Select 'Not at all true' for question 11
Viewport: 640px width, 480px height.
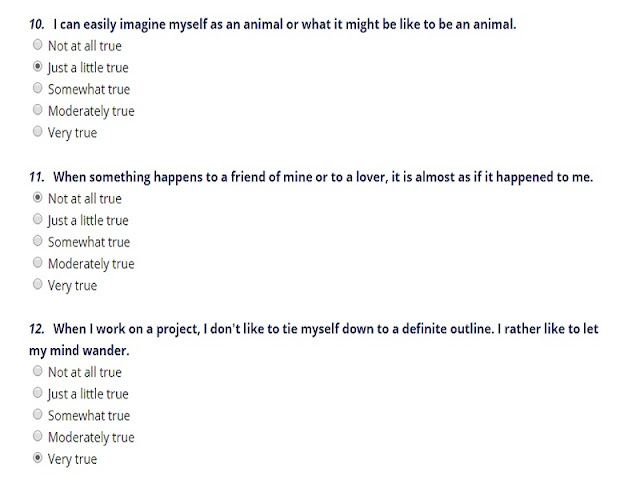click(x=38, y=198)
